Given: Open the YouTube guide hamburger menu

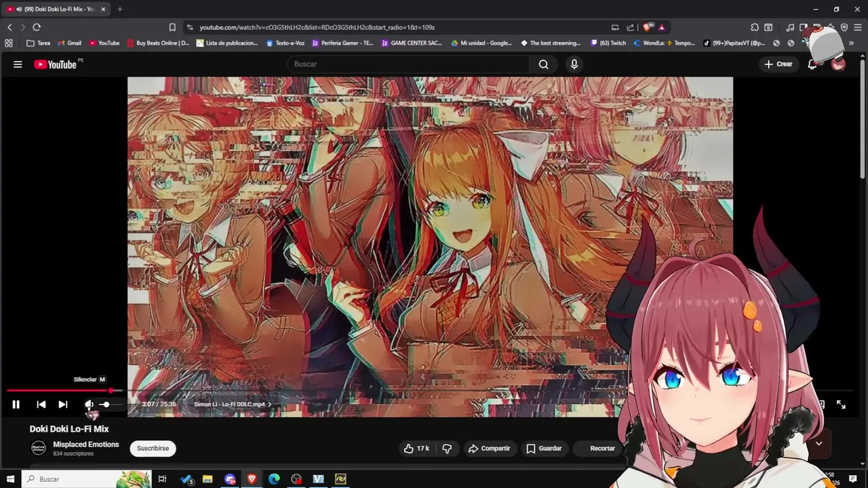Looking at the screenshot, I should pyautogui.click(x=18, y=64).
